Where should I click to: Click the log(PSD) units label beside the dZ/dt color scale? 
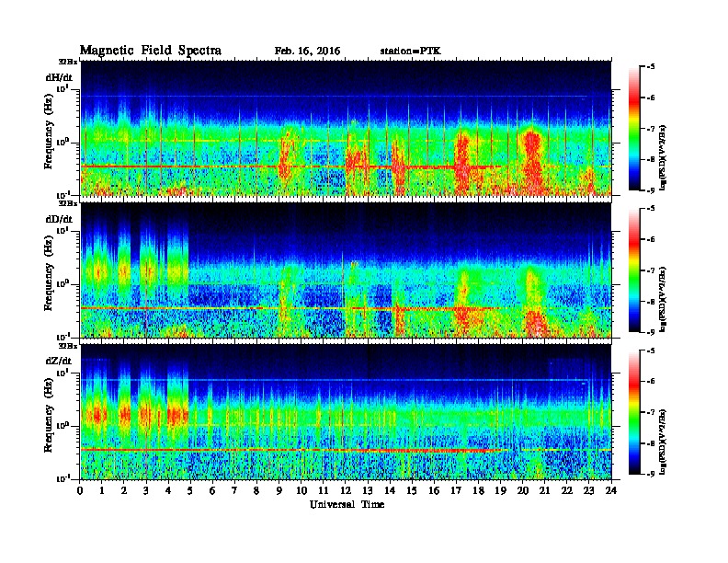point(664,442)
